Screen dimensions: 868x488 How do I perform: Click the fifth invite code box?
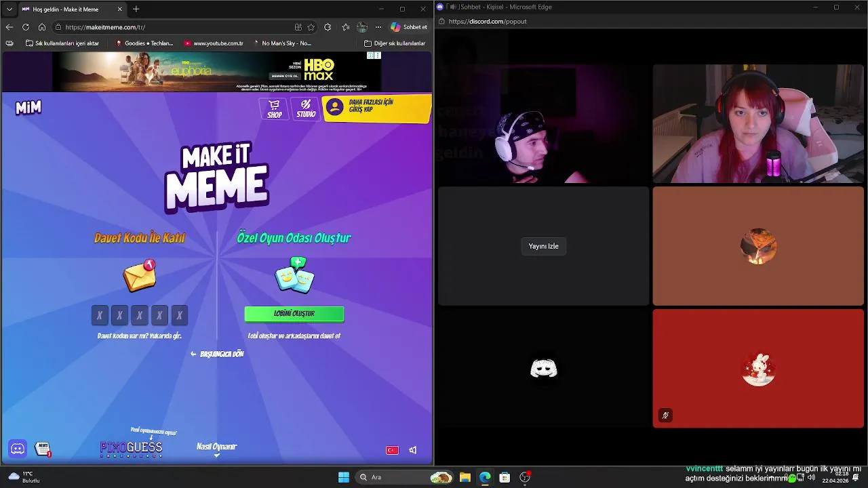coord(180,315)
